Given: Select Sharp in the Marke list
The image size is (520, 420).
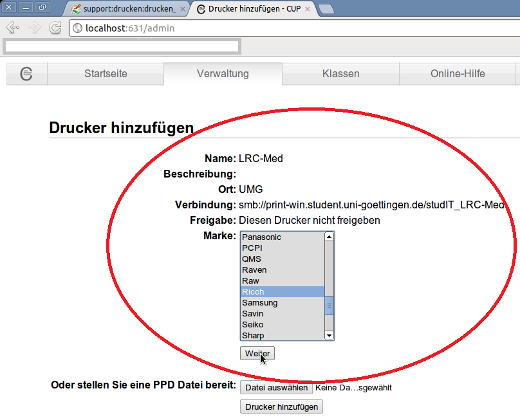Looking at the screenshot, I should (283, 335).
